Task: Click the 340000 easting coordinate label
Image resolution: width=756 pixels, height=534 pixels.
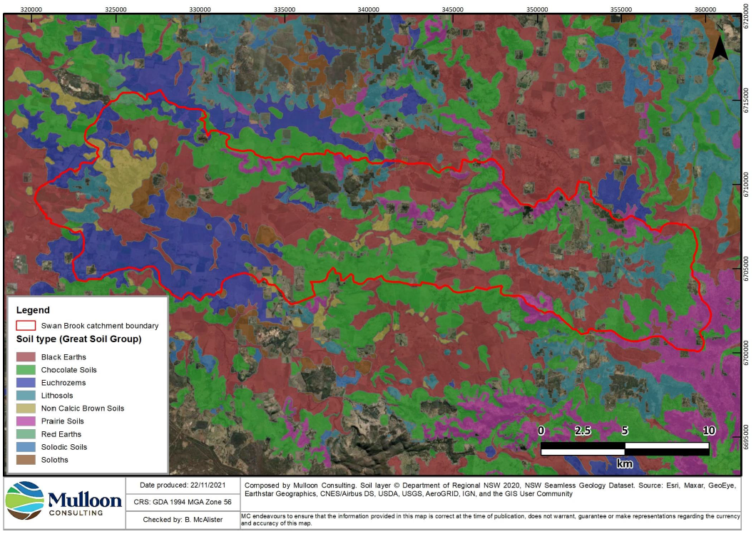Action: pyautogui.click(x=368, y=10)
